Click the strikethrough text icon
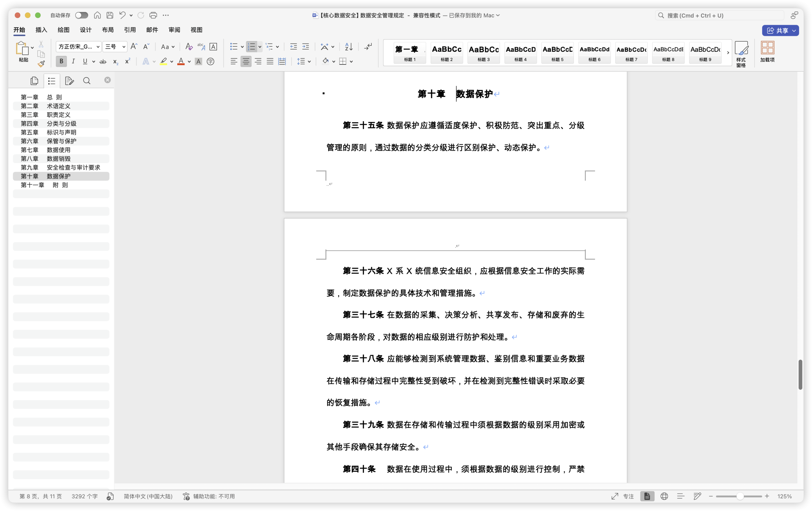 103,62
